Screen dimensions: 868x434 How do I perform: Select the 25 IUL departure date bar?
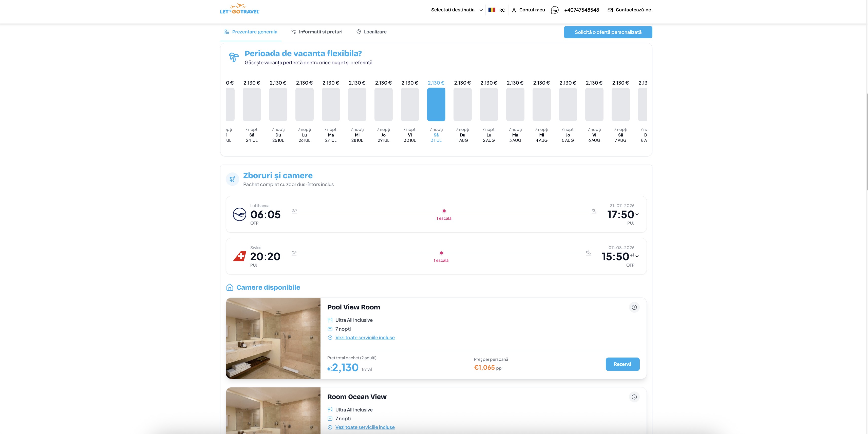278,104
